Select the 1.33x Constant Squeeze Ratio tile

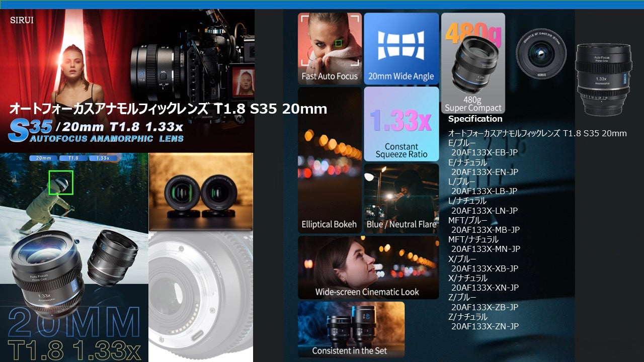coord(401,124)
